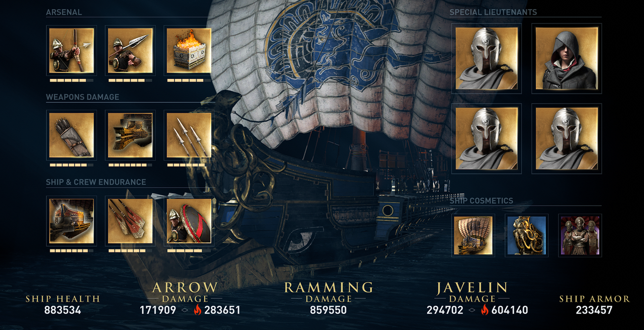Select the golden figurehead cosmetic
This screenshot has width=644, height=330.
point(526,235)
